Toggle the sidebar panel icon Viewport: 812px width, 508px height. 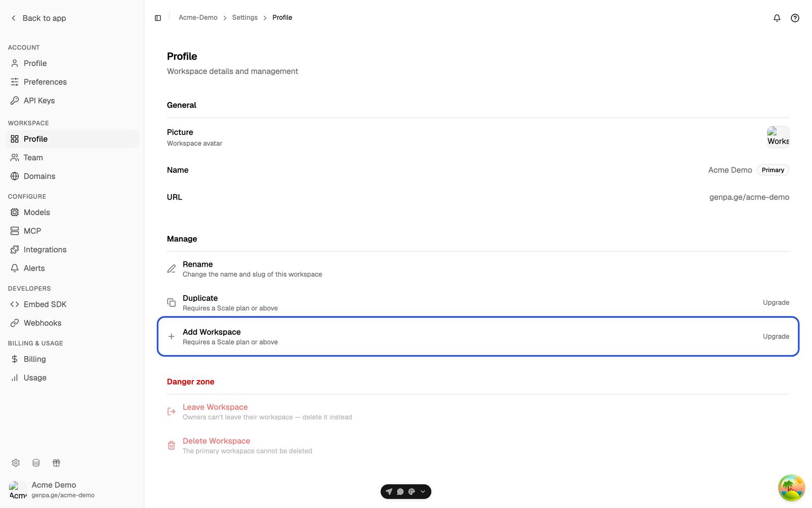click(158, 18)
